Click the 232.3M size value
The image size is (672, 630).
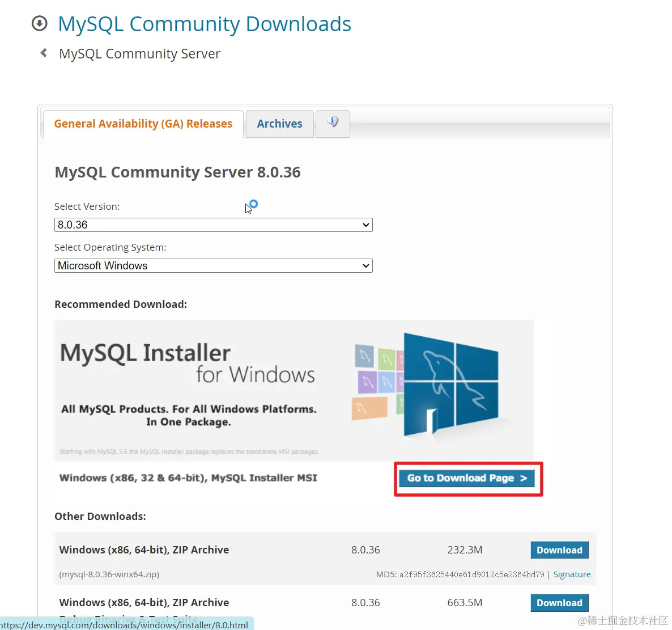[x=465, y=550]
